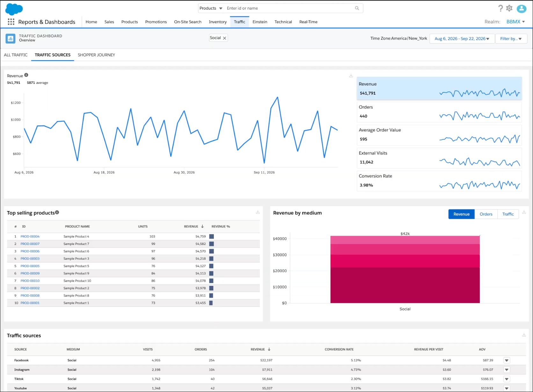Switch chart to Revenue view

(x=461, y=214)
